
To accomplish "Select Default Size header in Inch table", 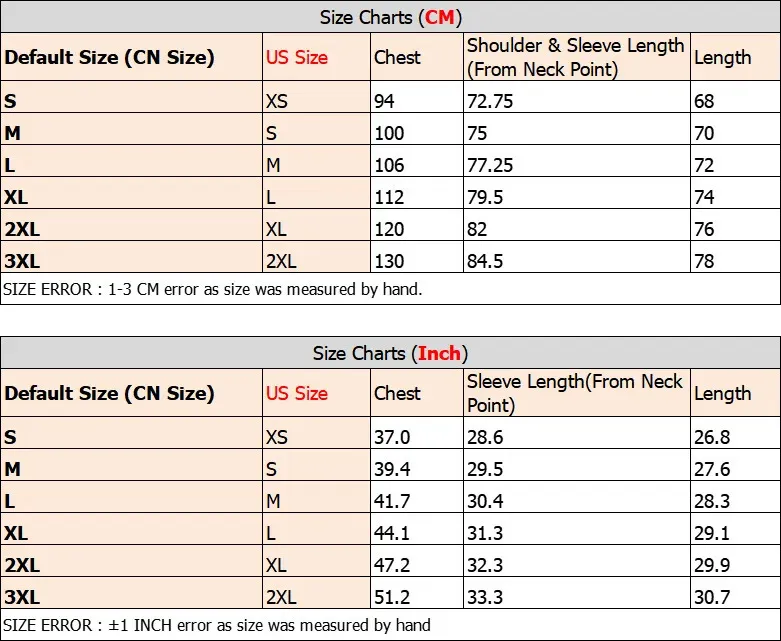I will pyautogui.click(x=109, y=393).
